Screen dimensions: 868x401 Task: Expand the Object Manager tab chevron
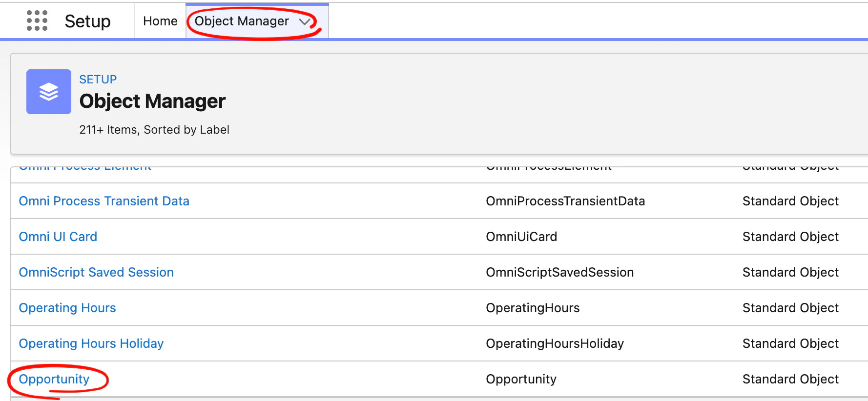click(x=305, y=21)
